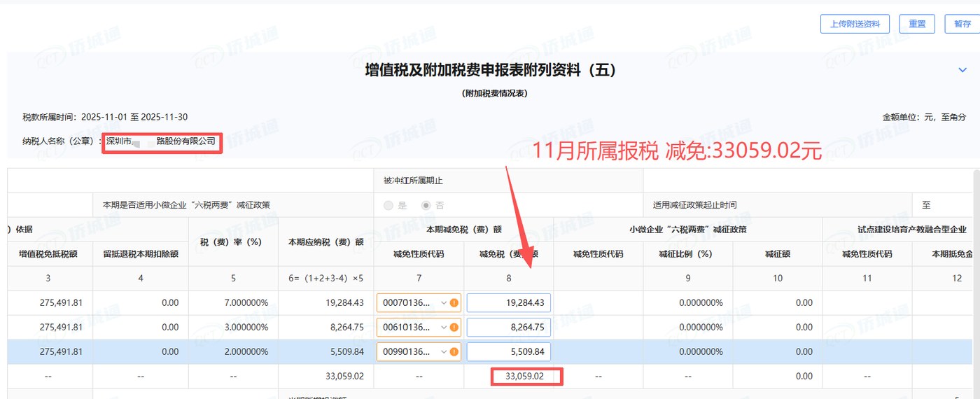Click the 19,284.43 减免税额 input field
This screenshot has width=980, height=399.
pyautogui.click(x=509, y=303)
